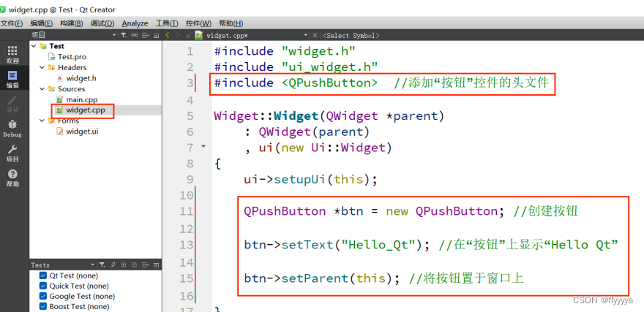Place cursor on setupUi(this) line
644x312 pixels.
pyautogui.click(x=310, y=179)
